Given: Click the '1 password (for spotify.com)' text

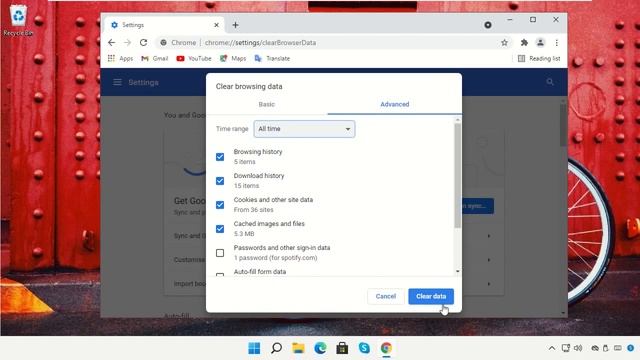Looking at the screenshot, I should tap(276, 258).
